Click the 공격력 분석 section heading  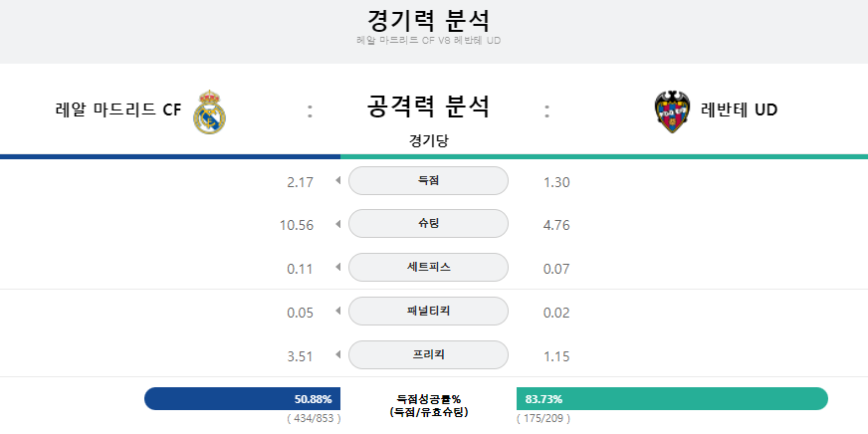tap(428, 107)
